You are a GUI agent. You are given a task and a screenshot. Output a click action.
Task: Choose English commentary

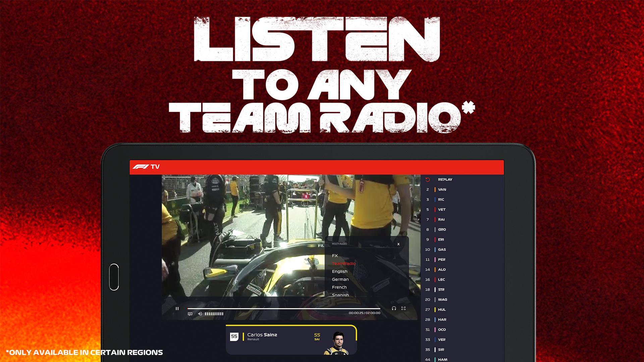pyautogui.click(x=339, y=271)
